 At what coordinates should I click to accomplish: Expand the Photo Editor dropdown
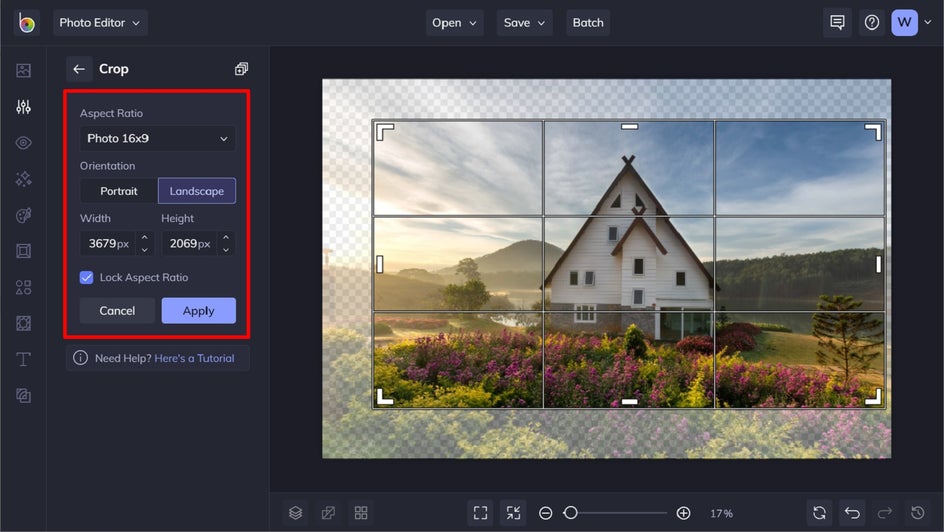100,23
